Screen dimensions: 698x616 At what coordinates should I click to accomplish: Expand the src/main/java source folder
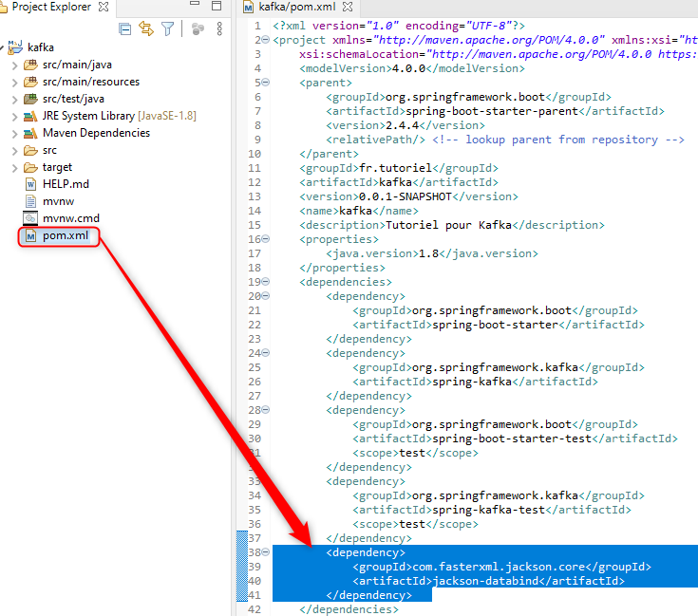click(x=13, y=65)
